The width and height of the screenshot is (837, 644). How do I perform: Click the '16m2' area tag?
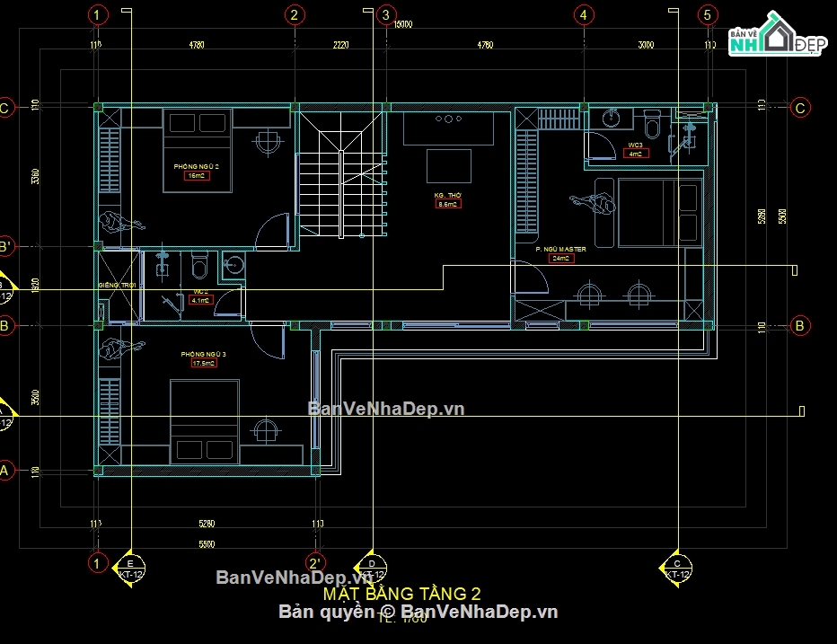pos(197,176)
